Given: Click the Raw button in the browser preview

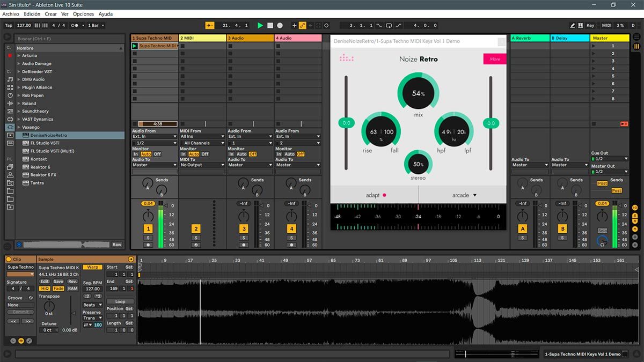Looking at the screenshot, I should click(116, 245).
